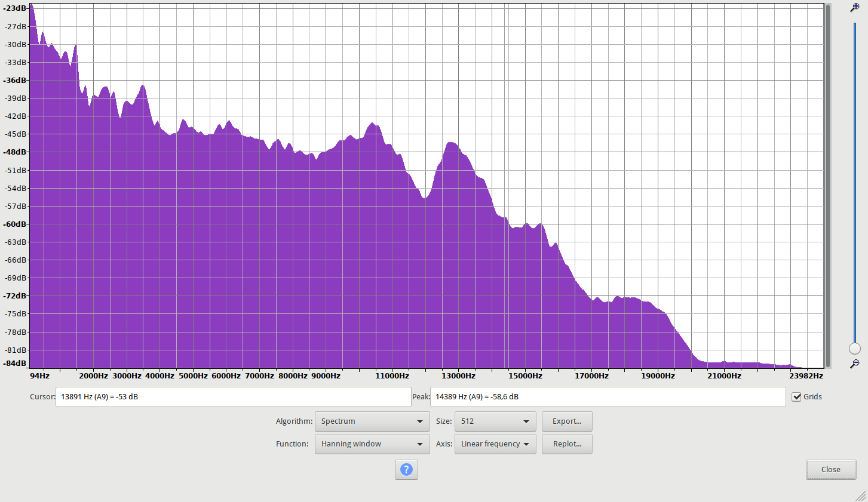The width and height of the screenshot is (868, 502).
Task: Click the 2000Hz frequency label
Action: [94, 376]
